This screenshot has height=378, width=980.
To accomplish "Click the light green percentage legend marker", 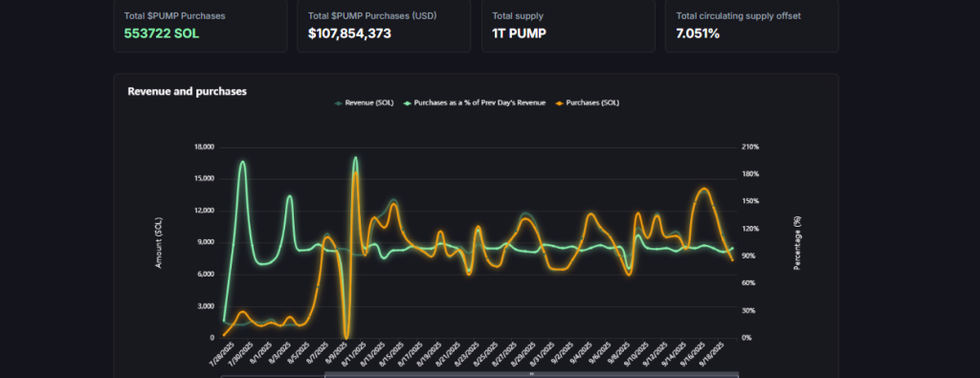I will 408,102.
